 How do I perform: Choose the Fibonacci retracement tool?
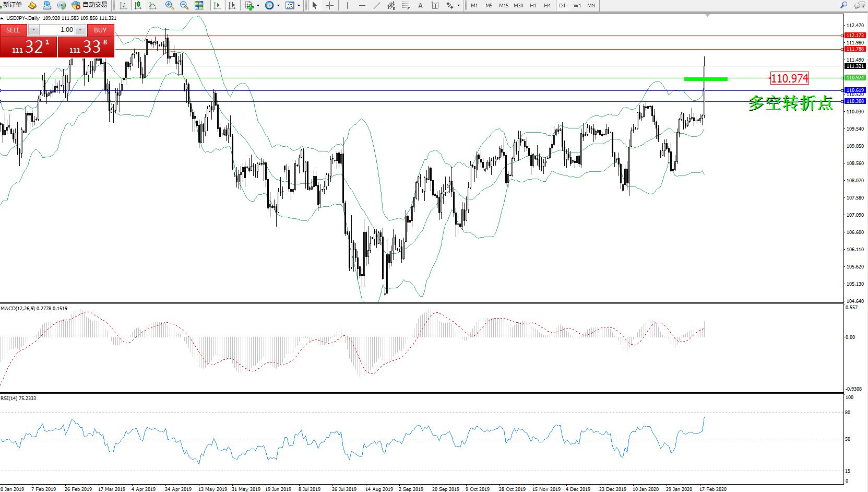[406, 5]
